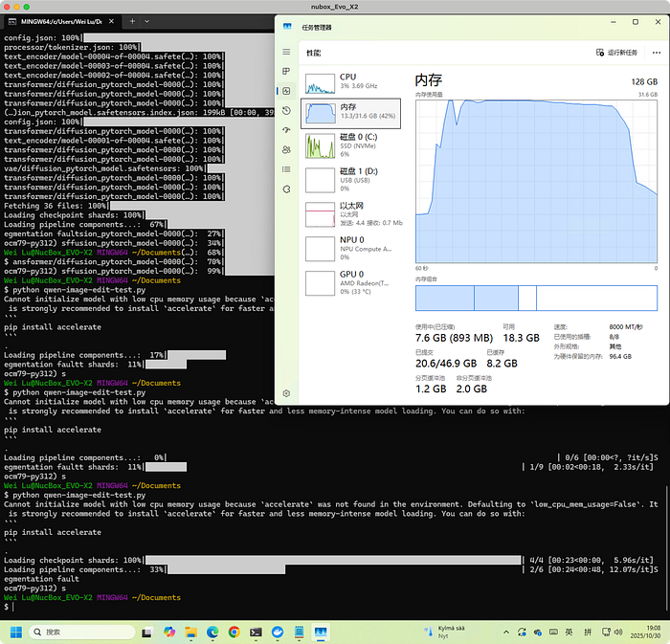Viewport: 670px width, 644px height.
Task: Add a new terminal tab with plus button
Action: point(132,20)
